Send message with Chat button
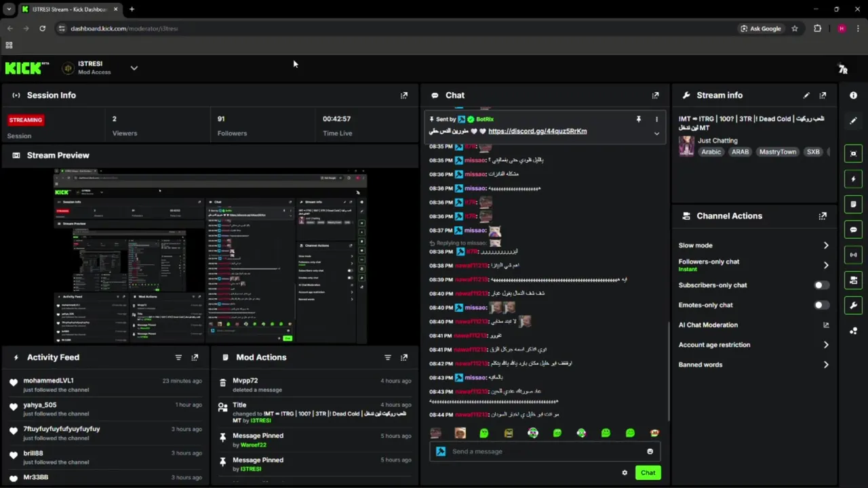 (x=648, y=473)
